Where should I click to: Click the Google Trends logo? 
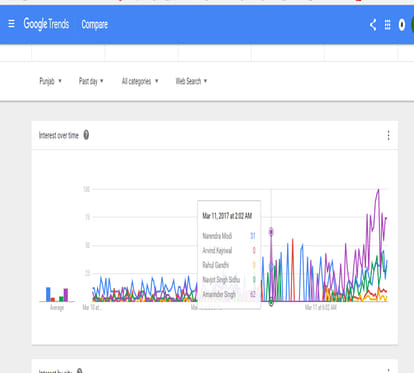coord(46,24)
